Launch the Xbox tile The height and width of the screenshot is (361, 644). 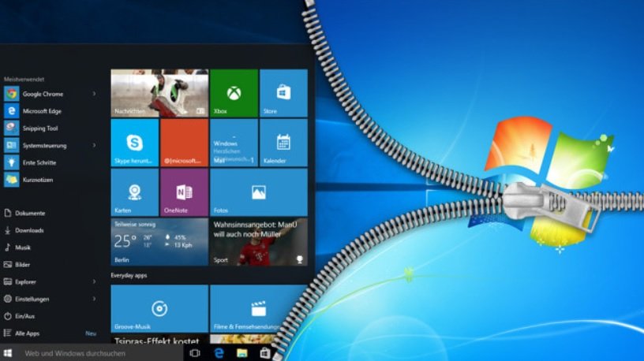(234, 93)
